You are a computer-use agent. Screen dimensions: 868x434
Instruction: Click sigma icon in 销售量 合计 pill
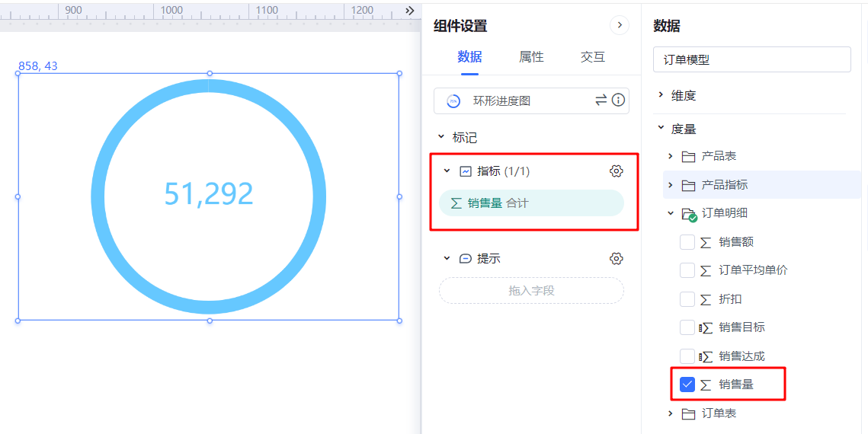pyautogui.click(x=456, y=203)
